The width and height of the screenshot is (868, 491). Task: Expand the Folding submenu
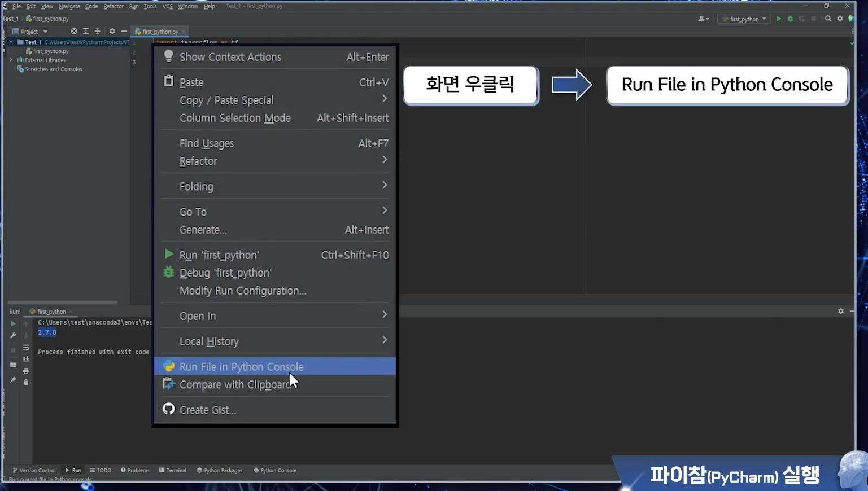(274, 186)
